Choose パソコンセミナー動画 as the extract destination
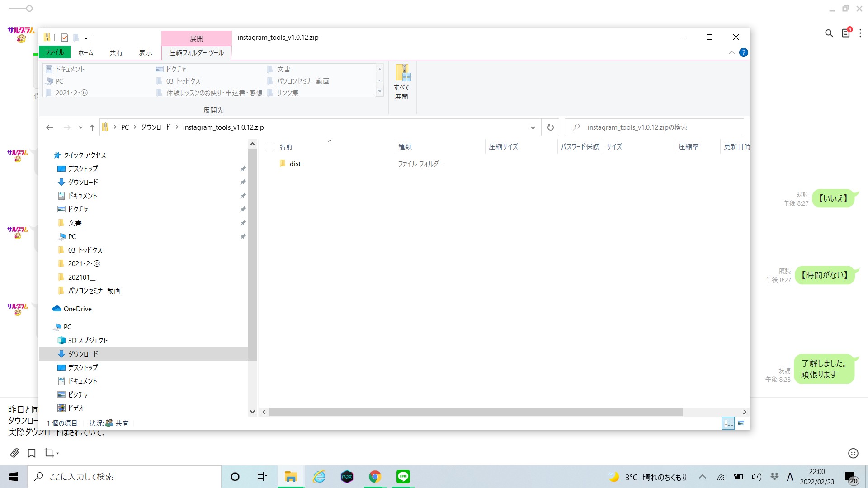Screen dimensions: 868x488 [x=298, y=81]
